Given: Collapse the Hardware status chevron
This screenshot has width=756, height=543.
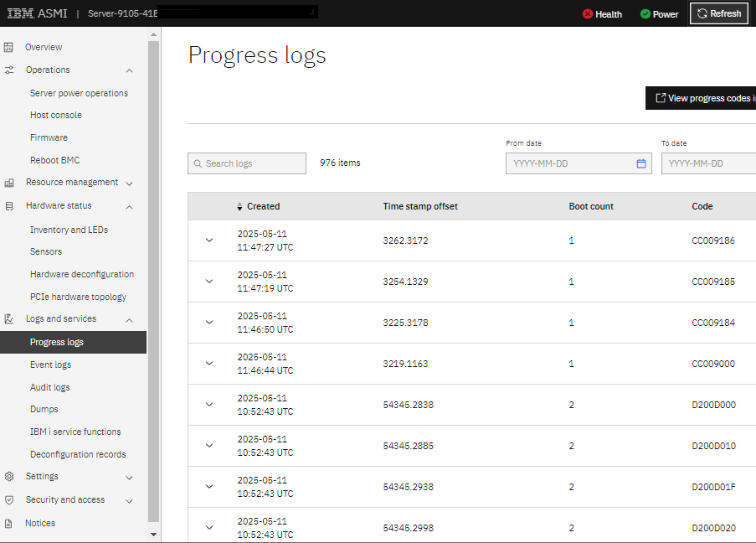Looking at the screenshot, I should (129, 207).
